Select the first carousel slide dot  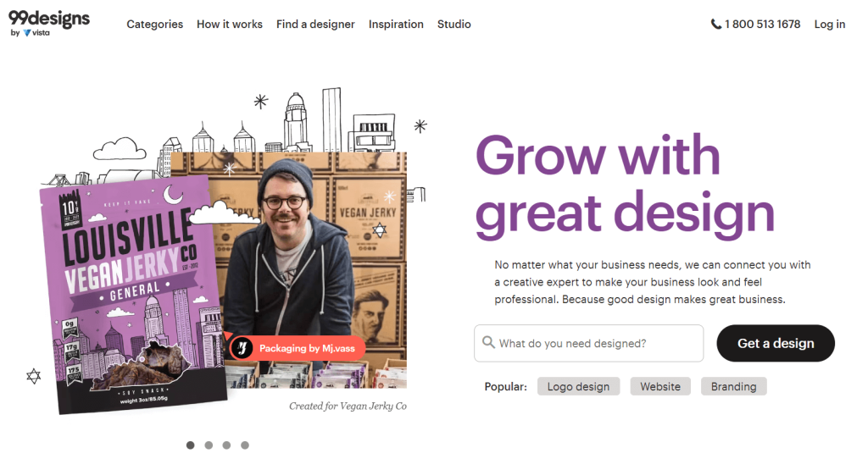pos(191,445)
